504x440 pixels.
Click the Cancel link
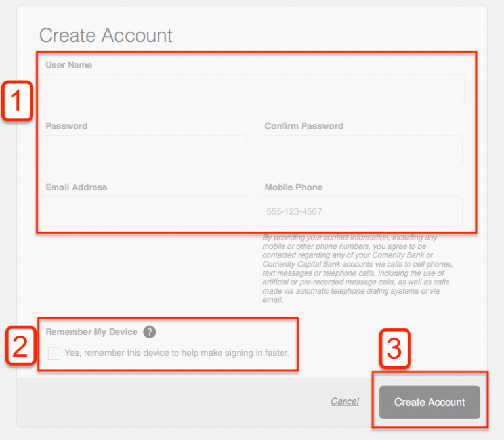pyautogui.click(x=345, y=401)
